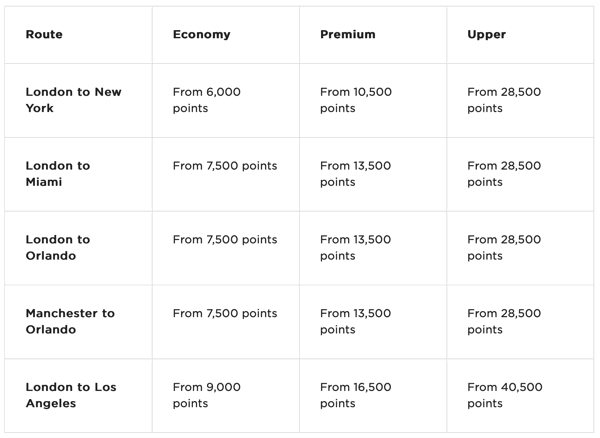Click Premium price for Manchester to Orlando
Screen dimensions: 600x438
click(356, 322)
